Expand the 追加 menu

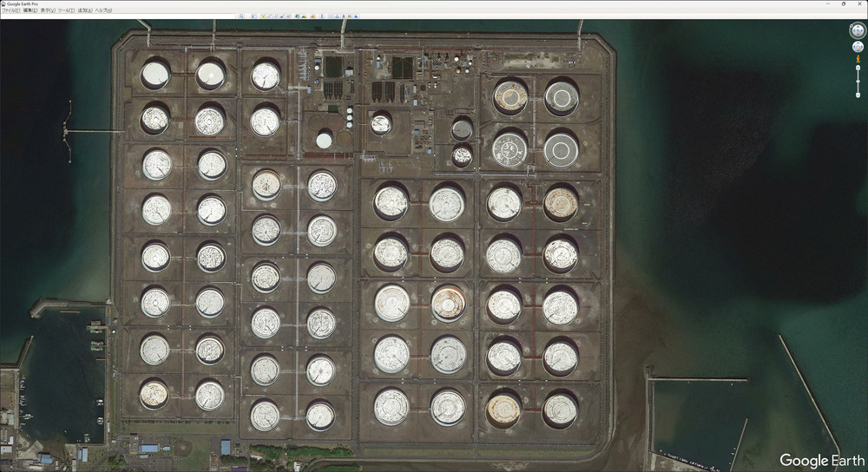point(84,10)
